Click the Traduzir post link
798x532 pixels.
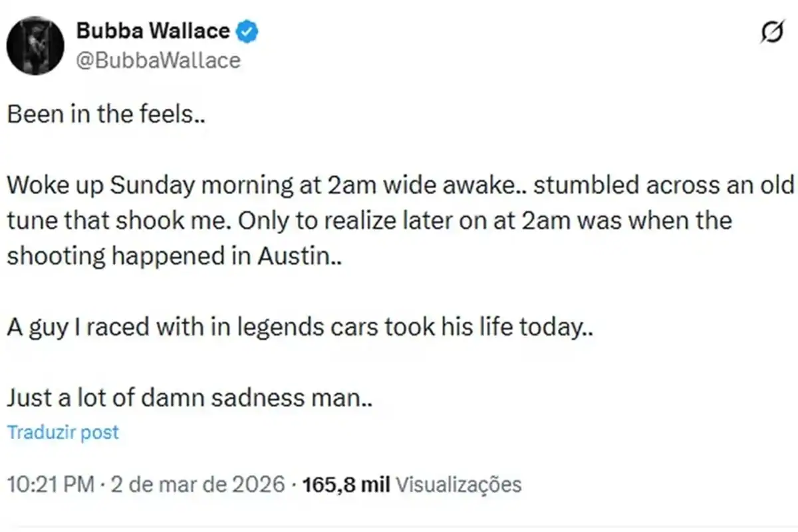pos(63,432)
